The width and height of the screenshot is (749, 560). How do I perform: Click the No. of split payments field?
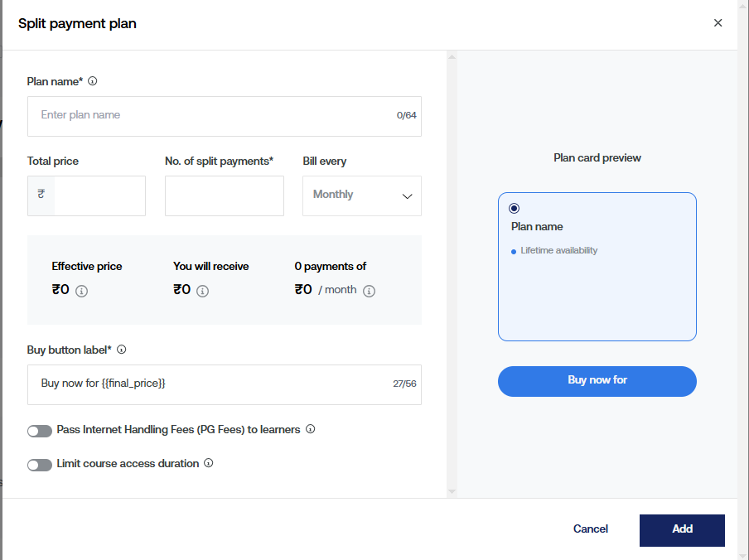224,196
